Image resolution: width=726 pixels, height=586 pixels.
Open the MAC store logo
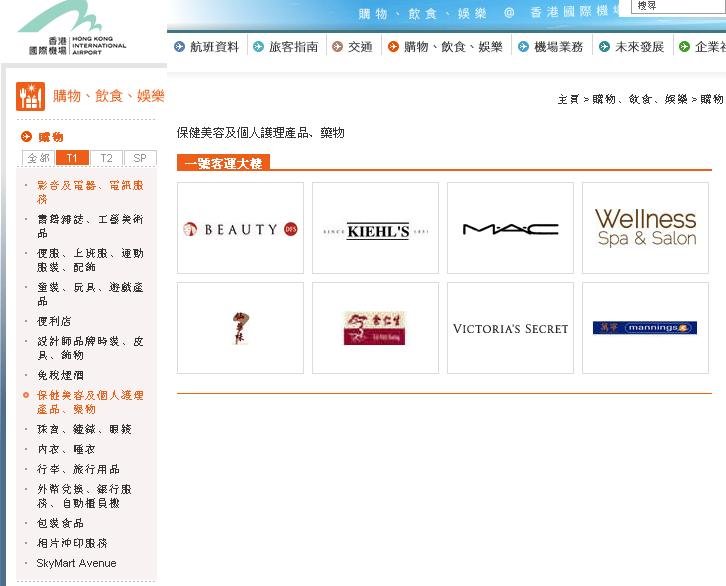tap(510, 228)
